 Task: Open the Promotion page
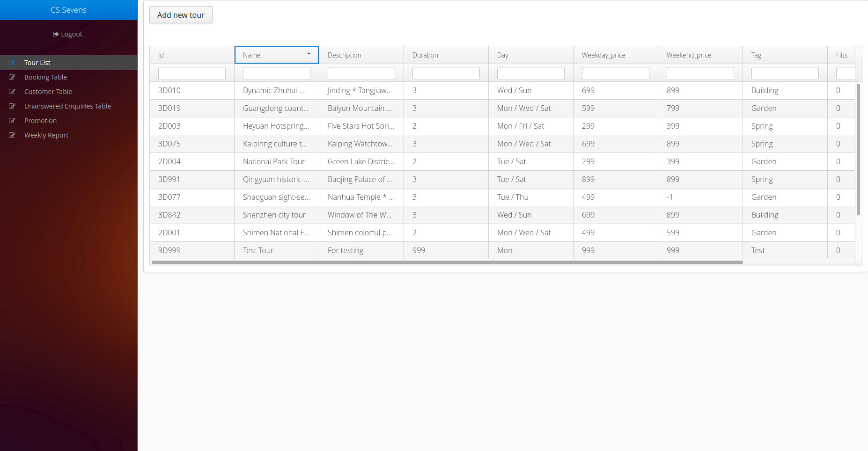69,121
